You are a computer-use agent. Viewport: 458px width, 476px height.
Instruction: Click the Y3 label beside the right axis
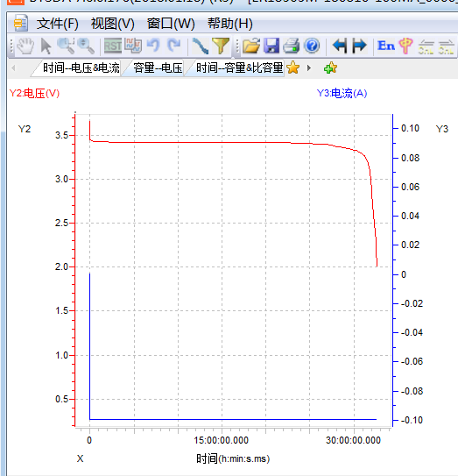[x=442, y=129]
